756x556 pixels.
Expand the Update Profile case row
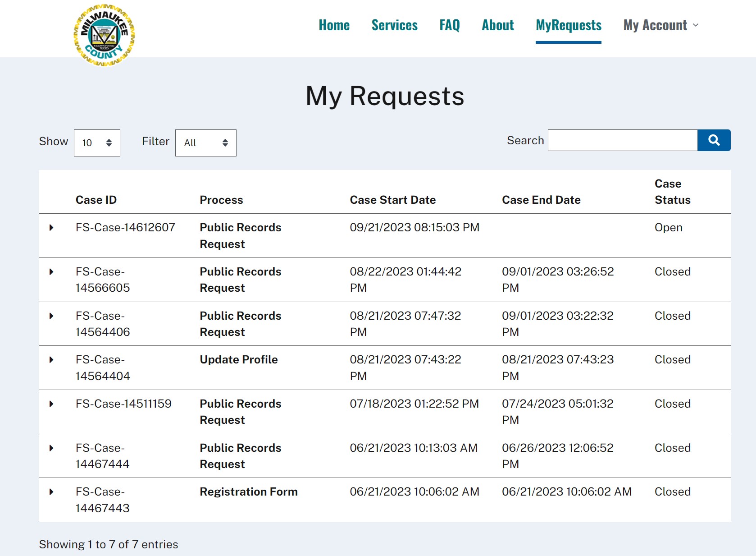[x=51, y=360]
